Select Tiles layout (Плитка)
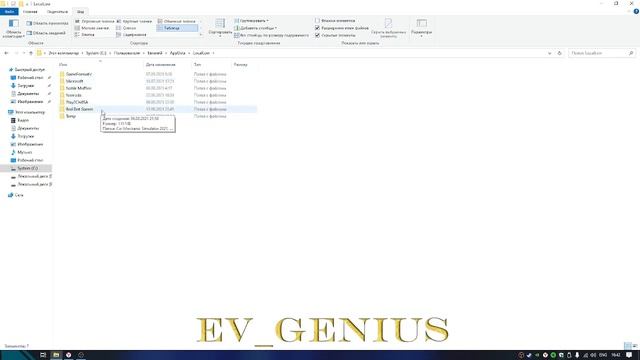 85,35
